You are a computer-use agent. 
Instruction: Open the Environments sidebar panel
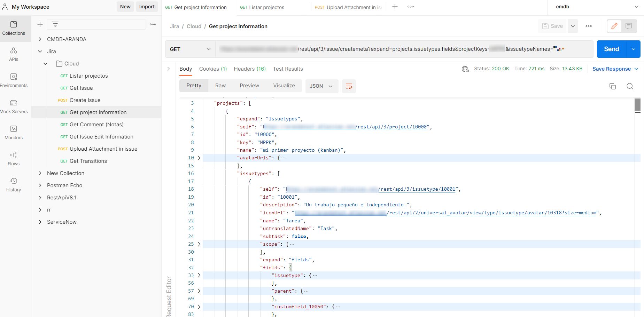tap(14, 81)
